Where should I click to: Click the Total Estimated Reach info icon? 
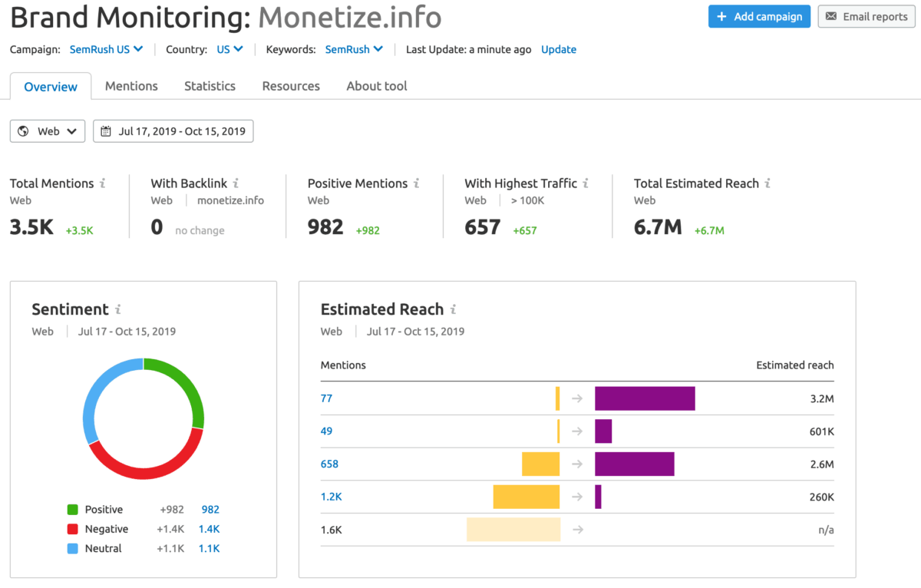click(767, 183)
